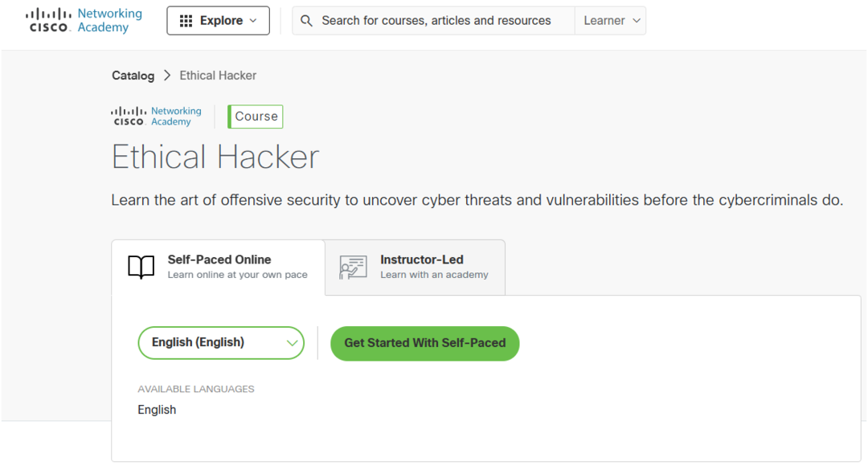Open the English (English) language dropdown

[x=221, y=342]
